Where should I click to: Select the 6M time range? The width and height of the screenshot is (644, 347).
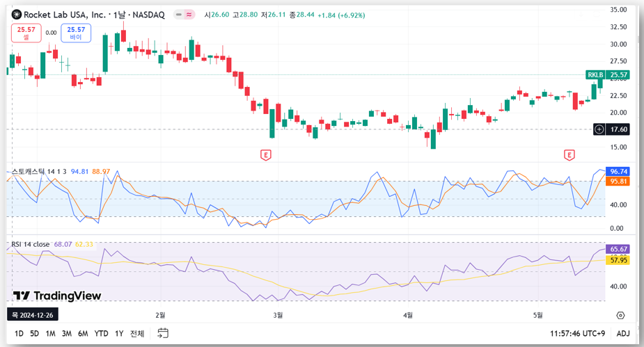click(83, 334)
